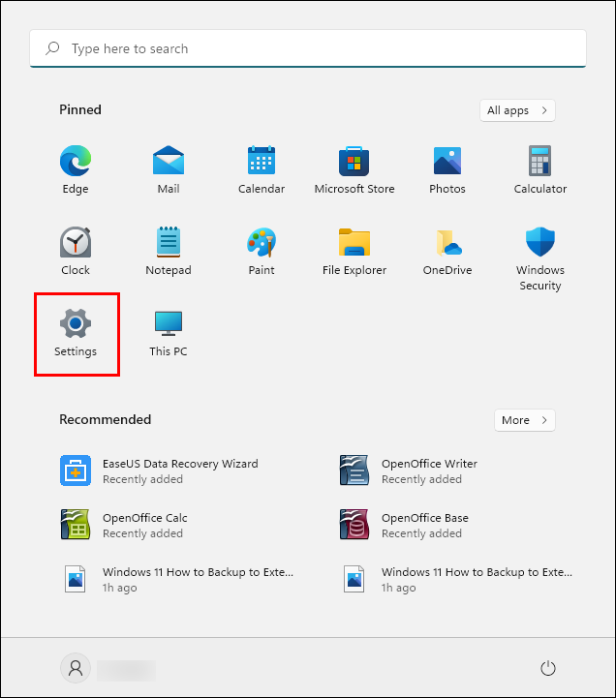Open the Paint app
The width and height of the screenshot is (616, 698).
pos(262,242)
